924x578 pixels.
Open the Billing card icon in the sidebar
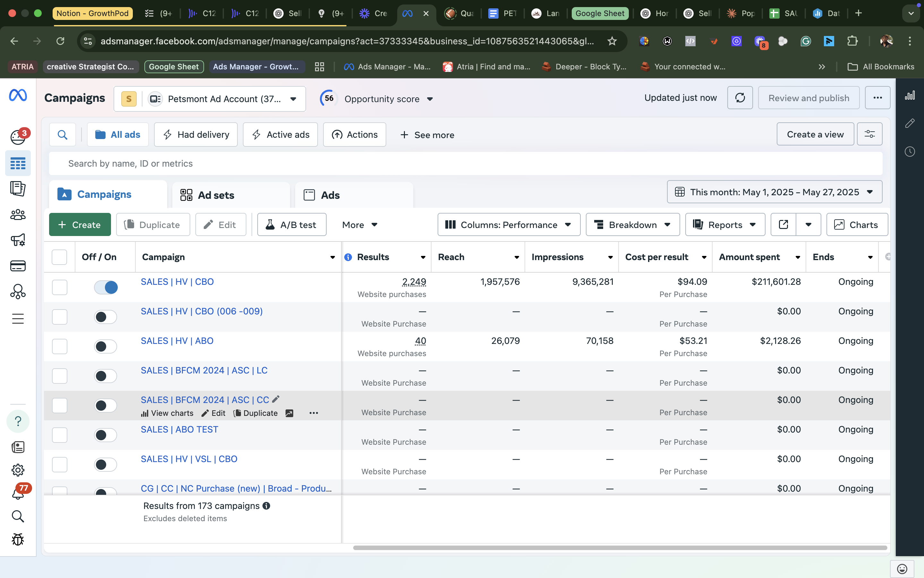18,266
